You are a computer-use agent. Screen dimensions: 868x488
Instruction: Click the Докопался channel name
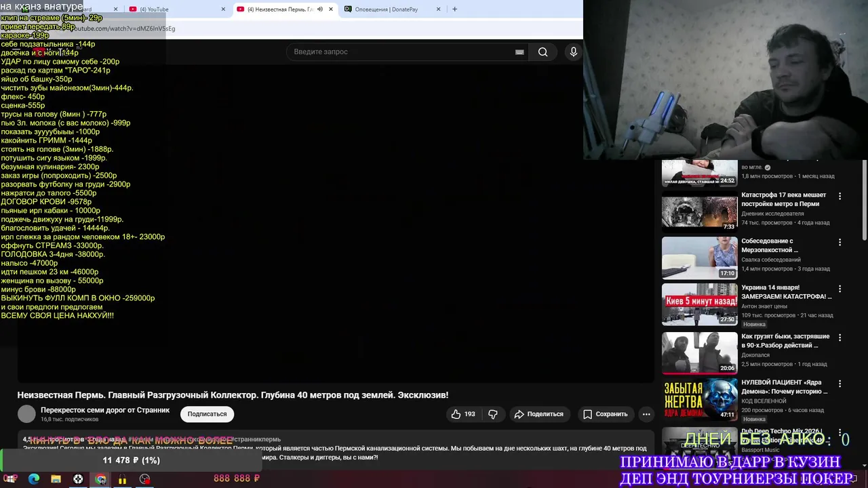[755, 354]
